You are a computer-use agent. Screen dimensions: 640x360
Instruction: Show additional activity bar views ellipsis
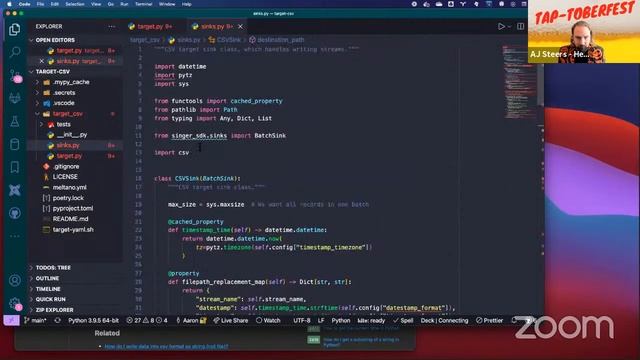(x=15, y=236)
